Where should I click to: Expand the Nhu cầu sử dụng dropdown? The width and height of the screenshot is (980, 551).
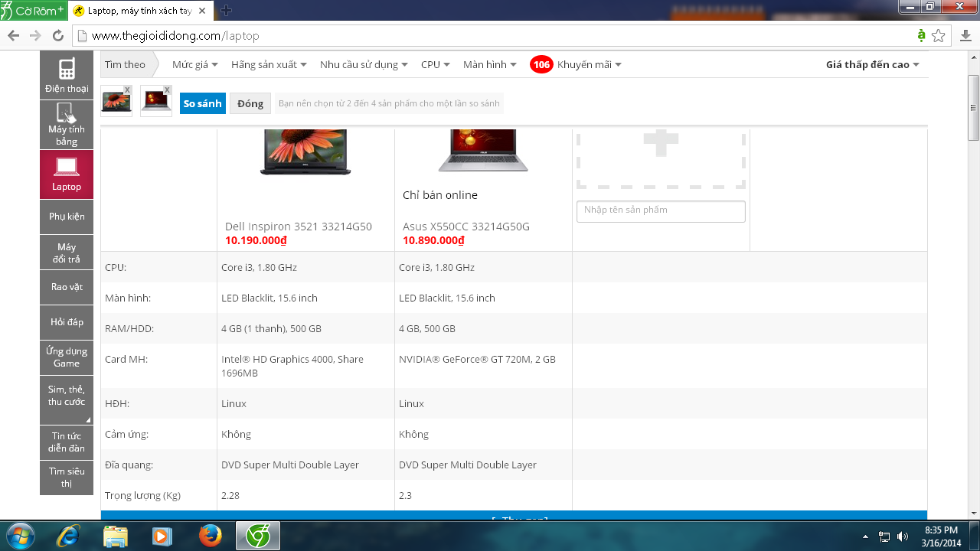(364, 64)
